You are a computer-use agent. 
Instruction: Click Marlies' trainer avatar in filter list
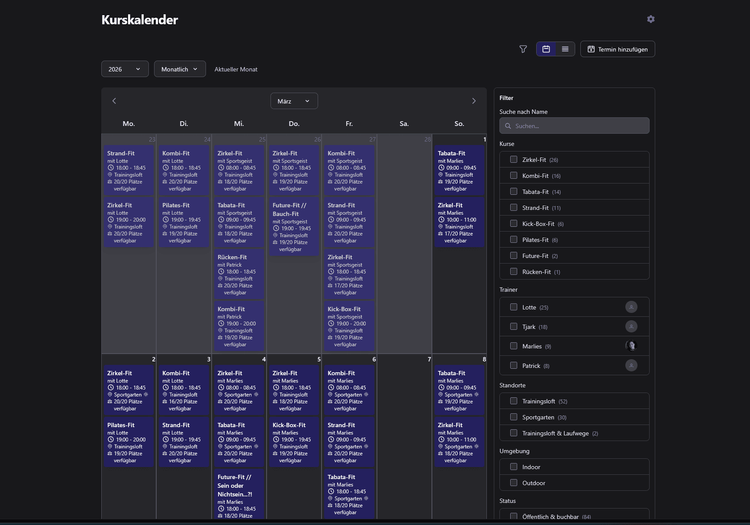coord(631,346)
